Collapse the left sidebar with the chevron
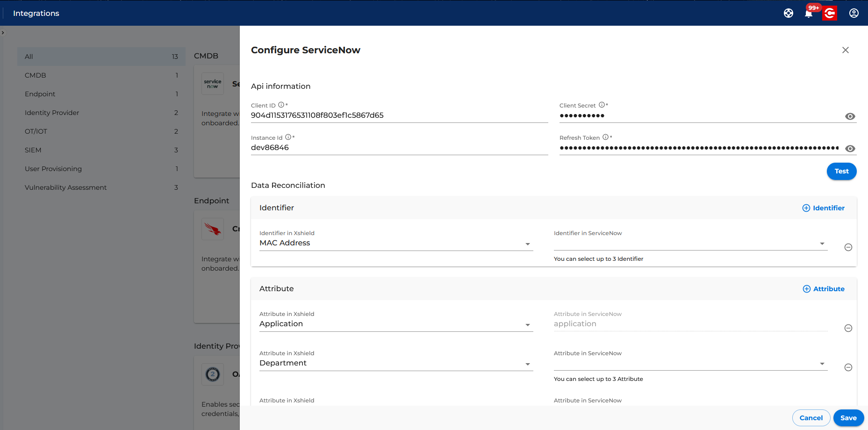This screenshot has width=868, height=430. click(x=3, y=33)
